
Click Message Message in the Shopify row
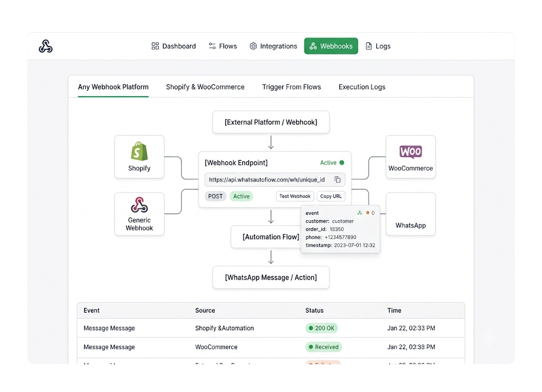click(x=109, y=328)
